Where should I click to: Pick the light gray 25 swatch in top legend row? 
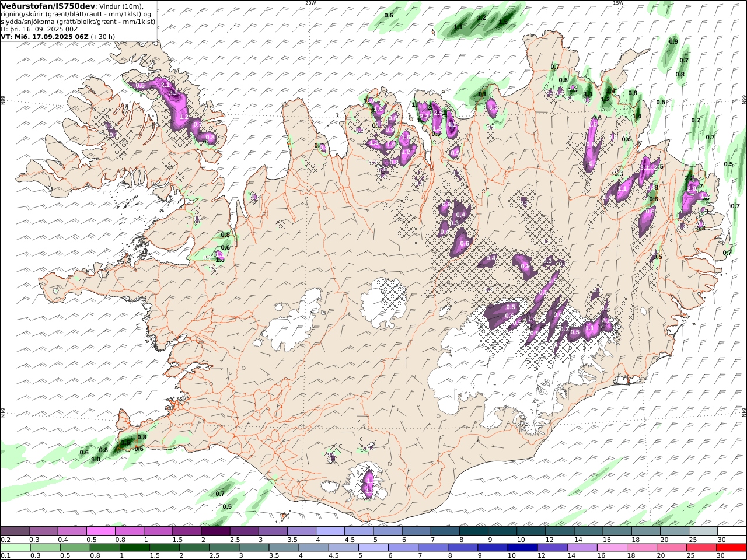pyautogui.click(x=703, y=531)
